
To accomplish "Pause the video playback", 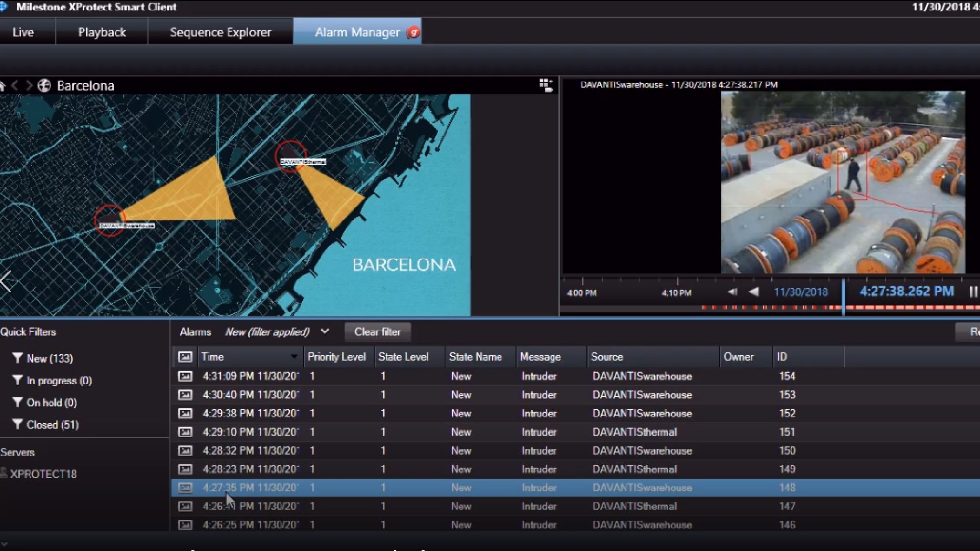I will coord(973,292).
